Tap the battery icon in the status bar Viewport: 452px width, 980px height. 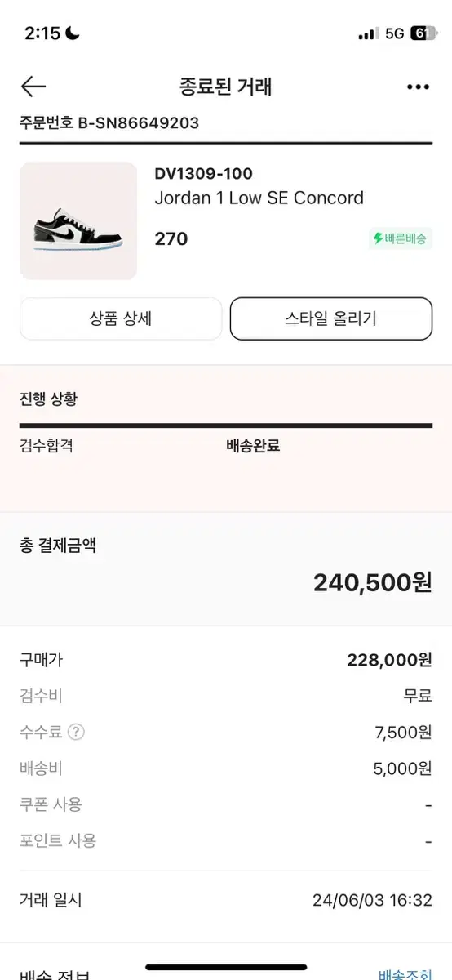tap(423, 33)
